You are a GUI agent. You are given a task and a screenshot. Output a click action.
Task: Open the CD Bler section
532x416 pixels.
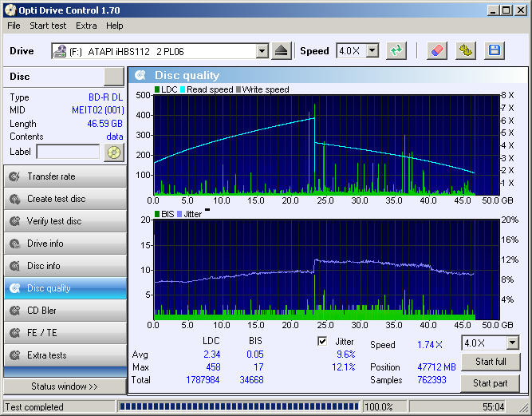[x=65, y=311]
